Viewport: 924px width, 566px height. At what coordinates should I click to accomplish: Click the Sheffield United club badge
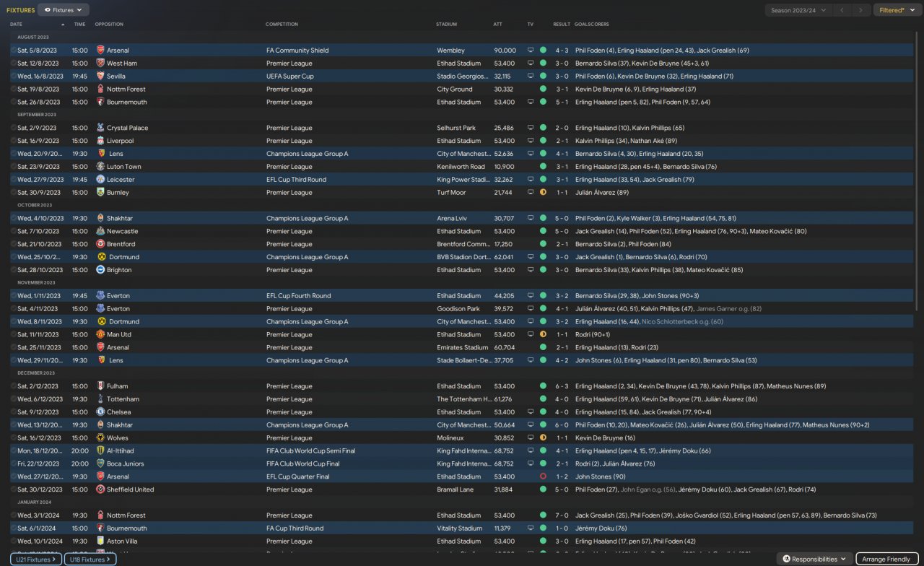100,489
